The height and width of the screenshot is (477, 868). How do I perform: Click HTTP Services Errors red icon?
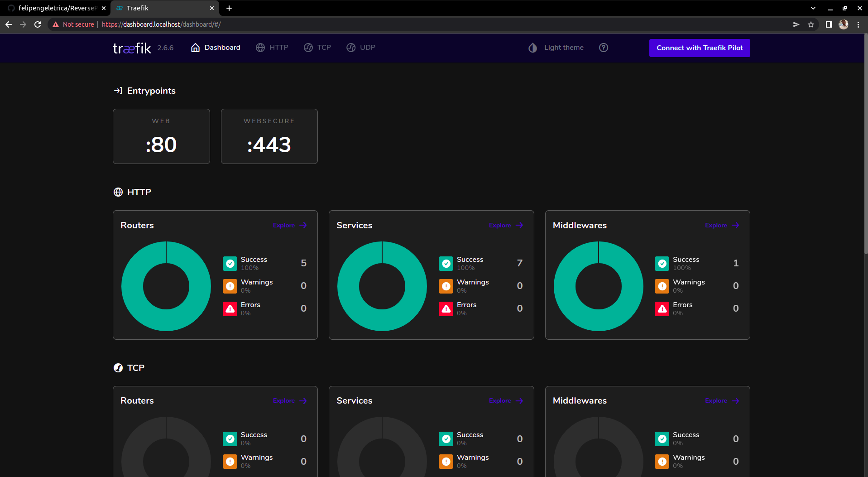pyautogui.click(x=446, y=308)
